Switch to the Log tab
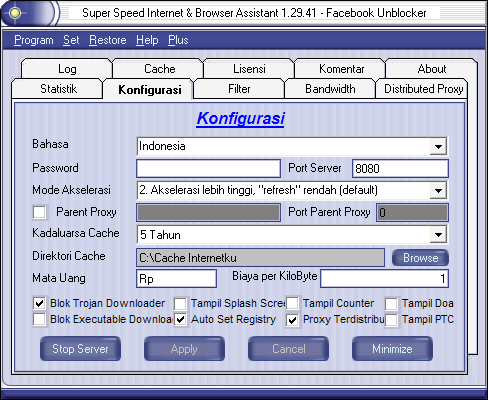The width and height of the screenshot is (488, 400). [x=67, y=69]
